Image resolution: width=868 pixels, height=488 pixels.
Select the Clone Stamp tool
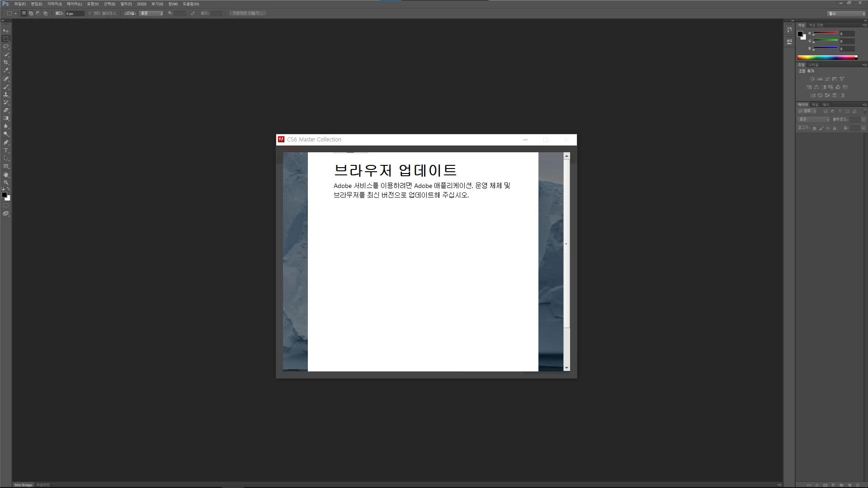6,94
